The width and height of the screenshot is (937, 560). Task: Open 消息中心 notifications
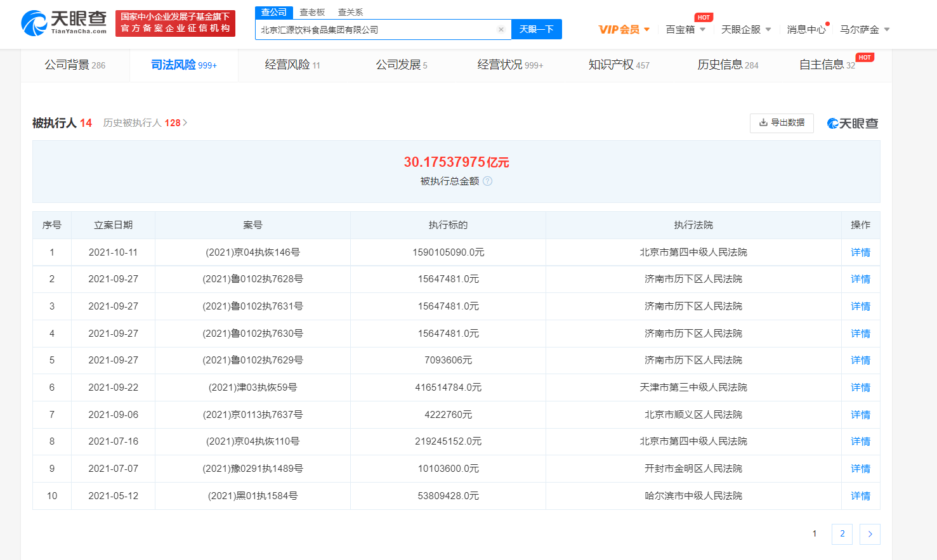coord(806,29)
